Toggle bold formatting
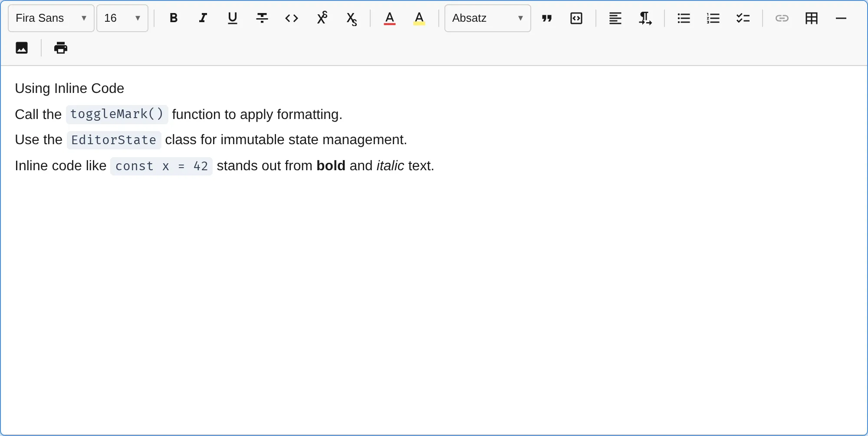Screen dimensions: 868x436 tap(173, 18)
